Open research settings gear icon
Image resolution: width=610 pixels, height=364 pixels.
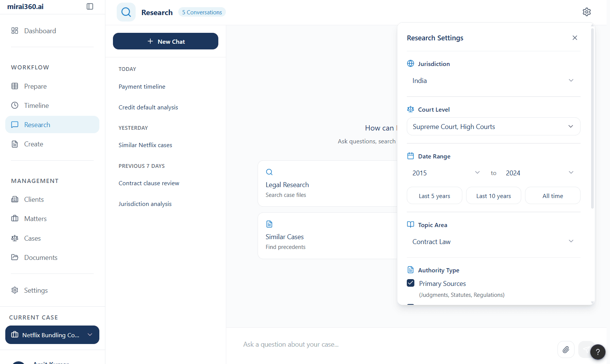pos(586,12)
